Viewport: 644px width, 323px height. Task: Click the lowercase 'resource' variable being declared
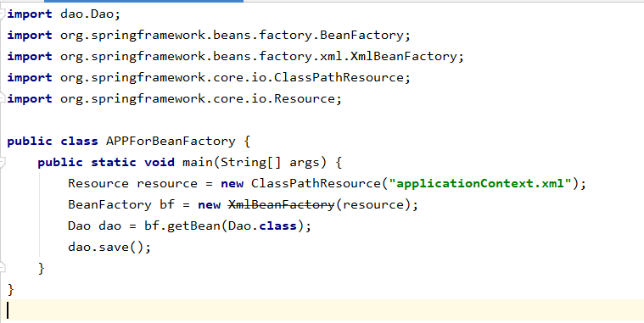(167, 183)
